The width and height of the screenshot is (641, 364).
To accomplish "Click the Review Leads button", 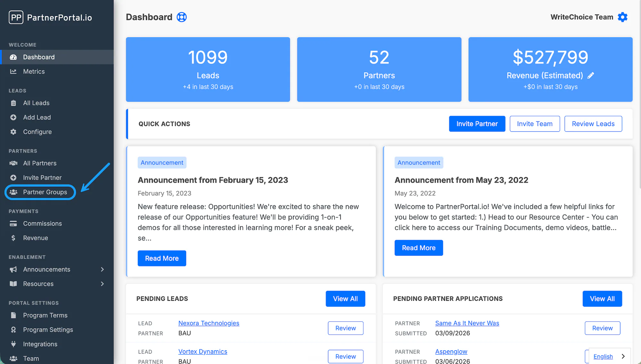I will point(593,124).
